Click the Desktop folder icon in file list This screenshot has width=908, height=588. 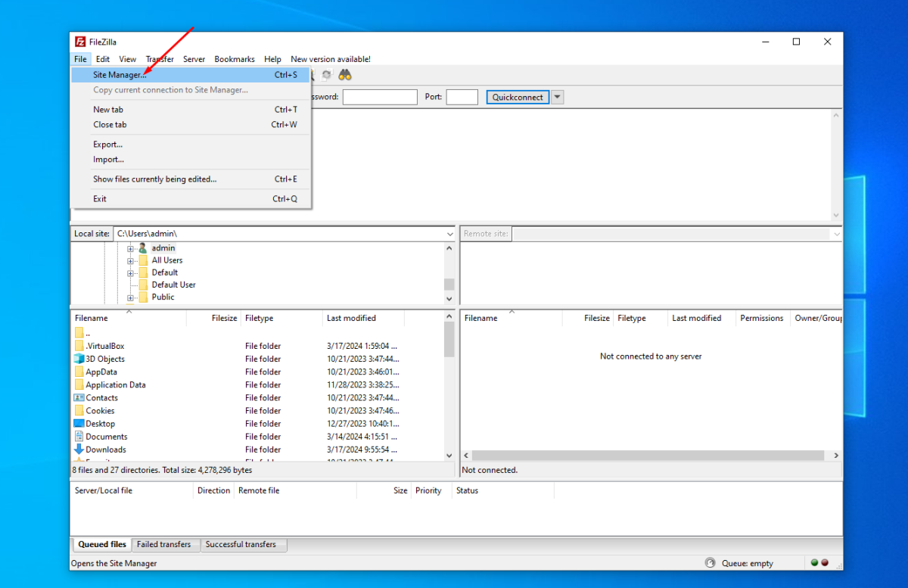(x=79, y=424)
